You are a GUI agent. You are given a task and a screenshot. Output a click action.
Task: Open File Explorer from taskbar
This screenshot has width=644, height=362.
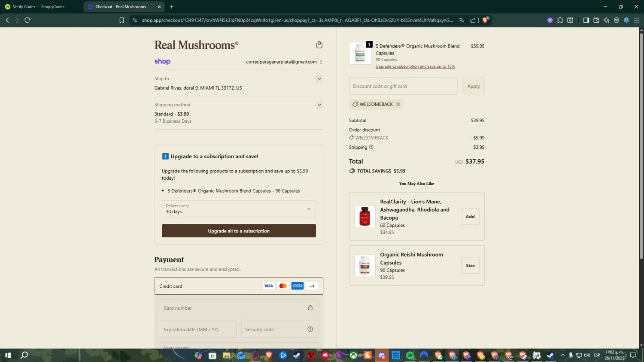pyautogui.click(x=226, y=355)
